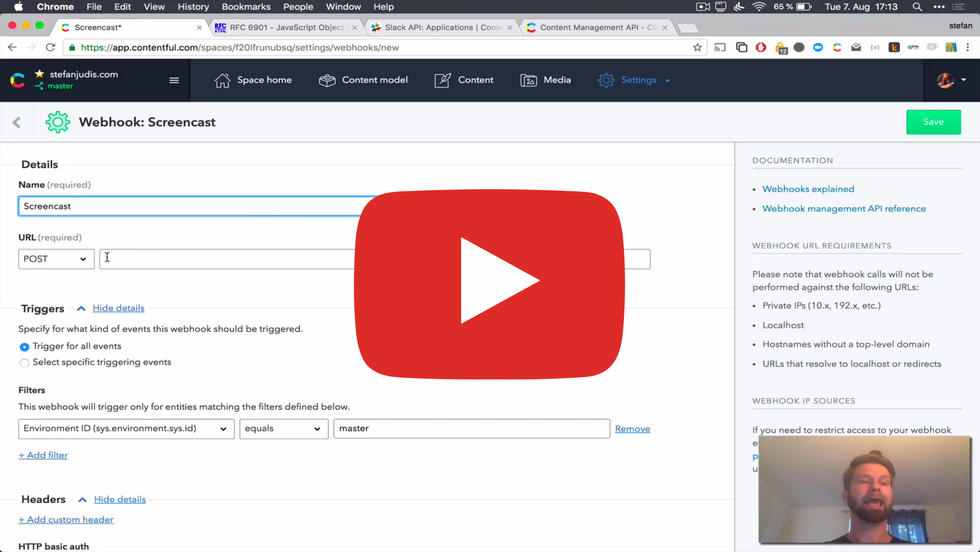Open the hamburger space menu
This screenshot has height=552, width=980.
coord(174,80)
